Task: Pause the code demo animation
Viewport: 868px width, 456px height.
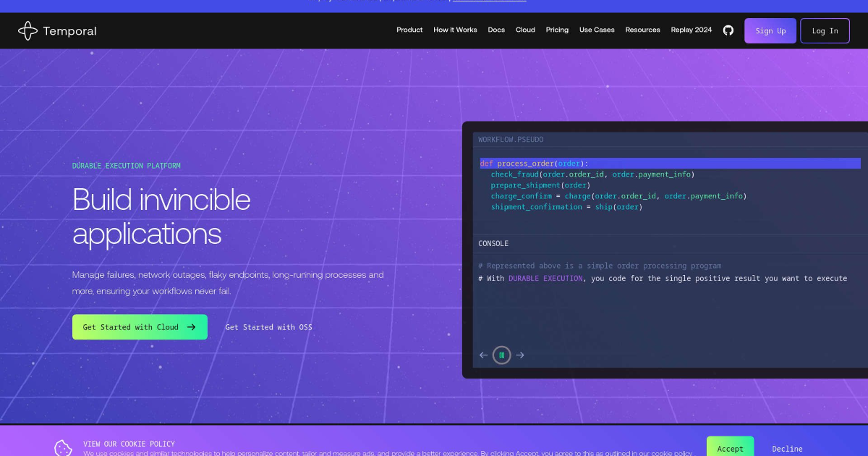Action: pos(501,355)
